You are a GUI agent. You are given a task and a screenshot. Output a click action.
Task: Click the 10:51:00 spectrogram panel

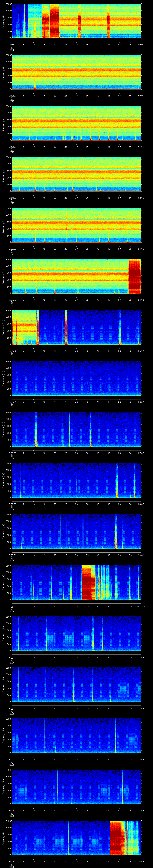pos(77,174)
